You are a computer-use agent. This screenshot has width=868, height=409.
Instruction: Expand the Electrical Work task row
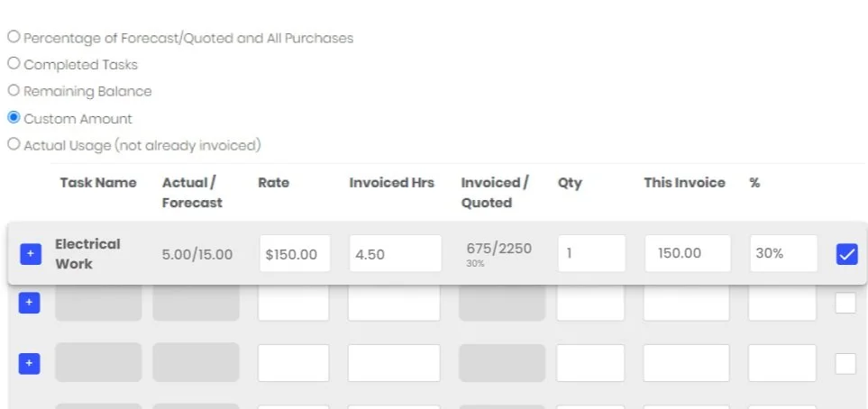[31, 254]
